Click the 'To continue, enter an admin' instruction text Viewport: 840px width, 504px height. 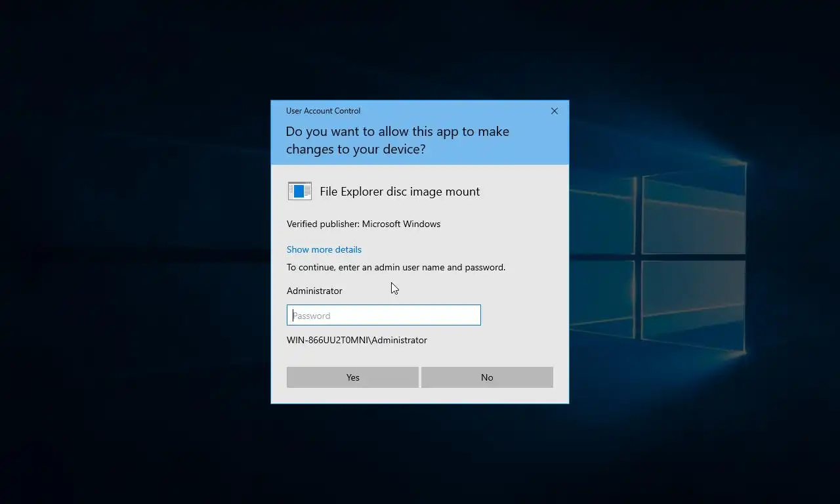tap(396, 267)
